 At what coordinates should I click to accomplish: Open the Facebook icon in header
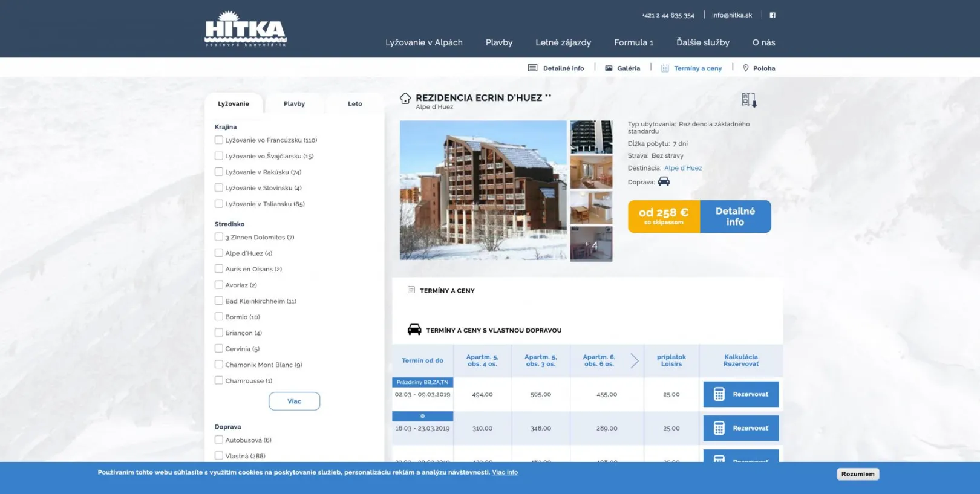[x=773, y=15]
